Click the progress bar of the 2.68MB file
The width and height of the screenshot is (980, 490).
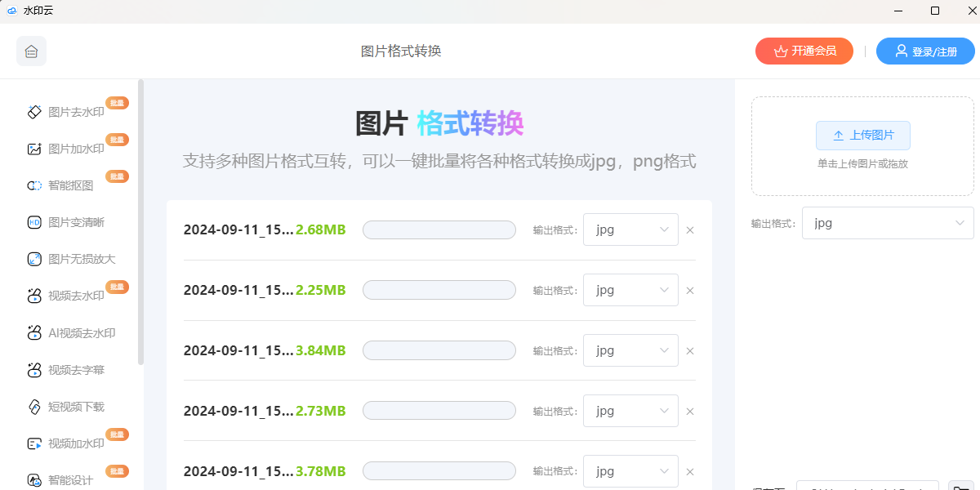coord(439,230)
